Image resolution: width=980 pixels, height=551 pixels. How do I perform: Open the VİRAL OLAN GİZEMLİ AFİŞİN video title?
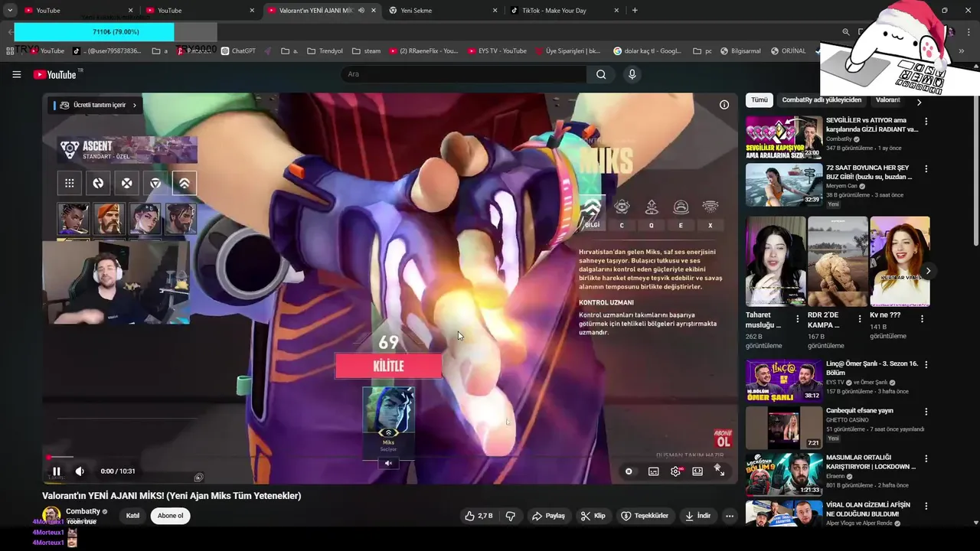pos(868,510)
